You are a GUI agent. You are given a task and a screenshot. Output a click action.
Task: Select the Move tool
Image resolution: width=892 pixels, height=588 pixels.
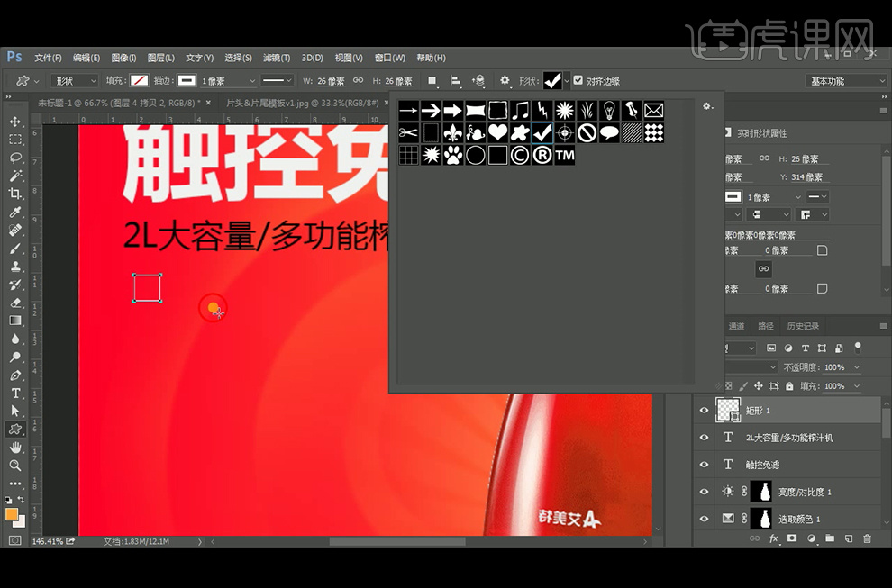click(x=15, y=122)
